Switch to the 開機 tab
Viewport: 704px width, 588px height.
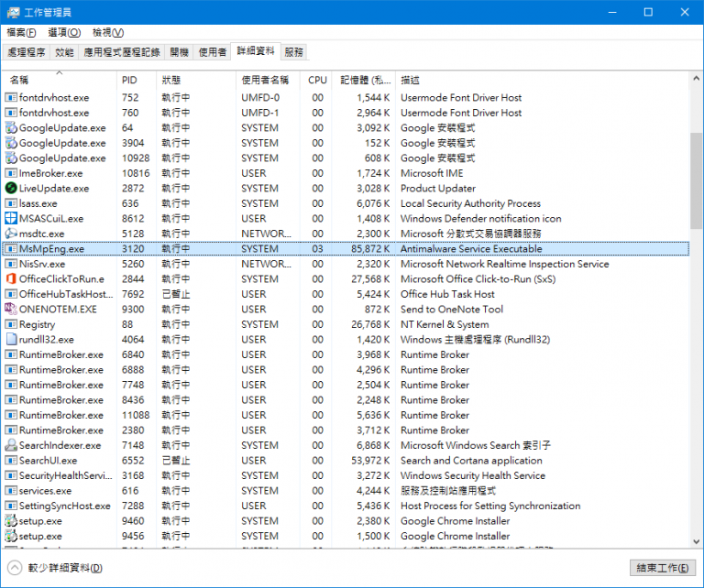179,52
